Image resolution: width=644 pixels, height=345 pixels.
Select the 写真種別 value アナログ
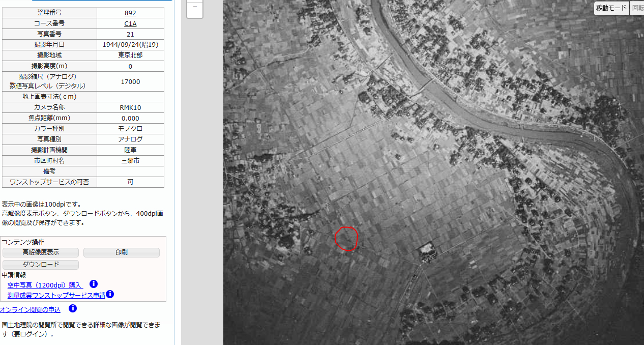130,139
